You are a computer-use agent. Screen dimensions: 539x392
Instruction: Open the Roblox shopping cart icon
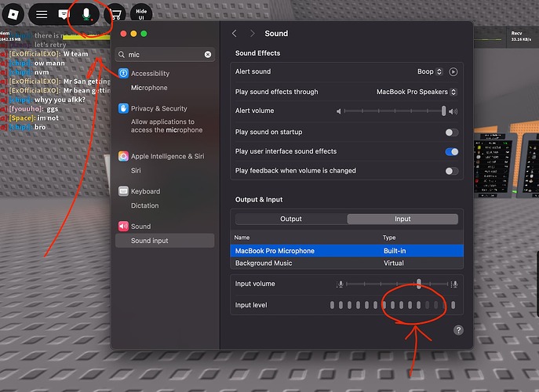click(115, 14)
